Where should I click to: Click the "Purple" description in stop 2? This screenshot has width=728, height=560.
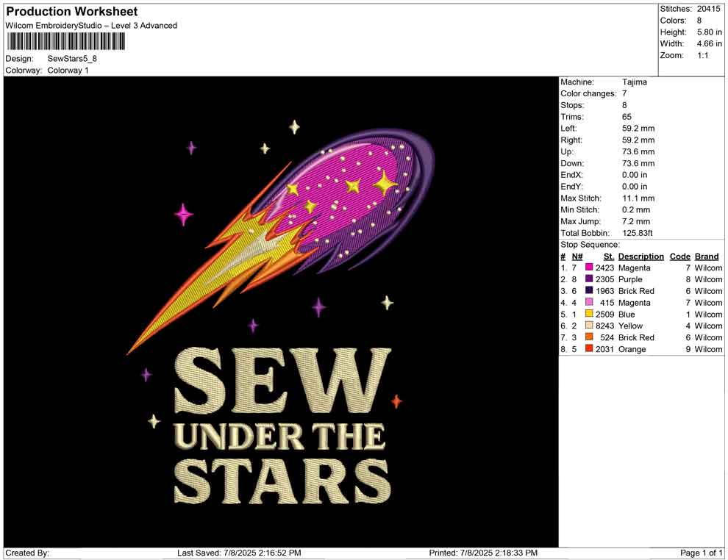(x=630, y=279)
